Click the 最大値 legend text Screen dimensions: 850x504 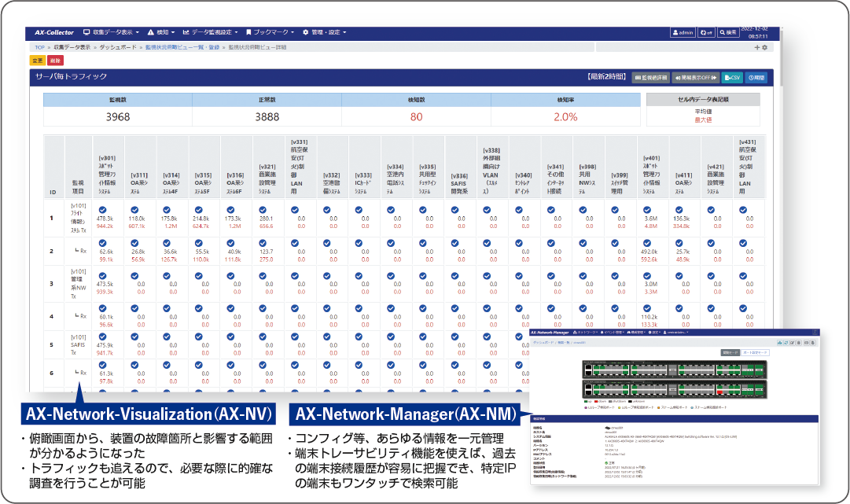(703, 120)
